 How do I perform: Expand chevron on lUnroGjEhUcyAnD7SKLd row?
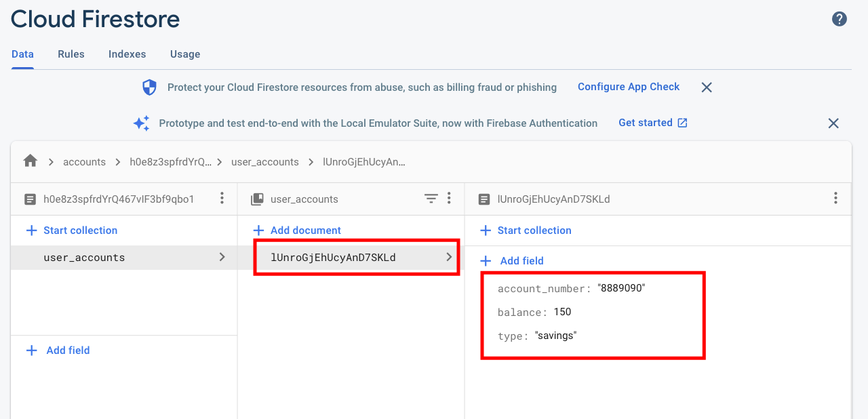[x=449, y=257]
